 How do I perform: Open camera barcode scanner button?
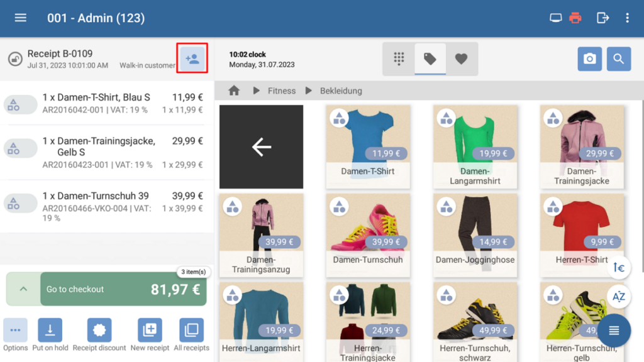pyautogui.click(x=589, y=59)
